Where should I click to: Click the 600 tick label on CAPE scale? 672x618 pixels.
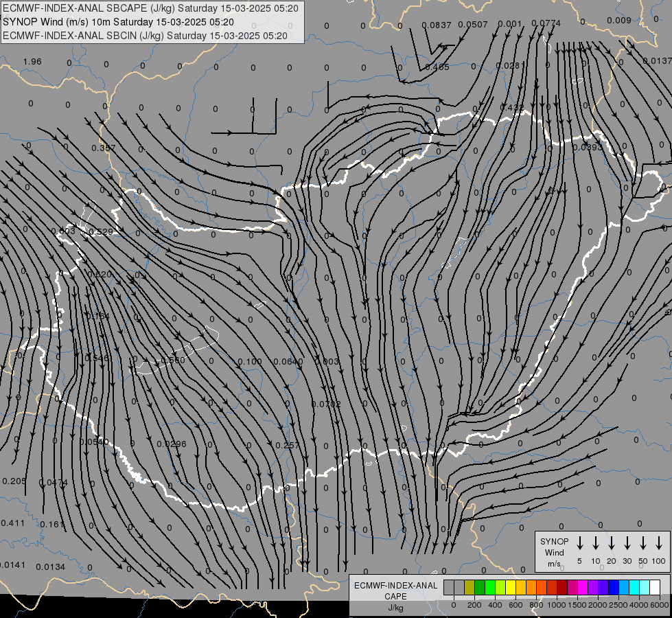(x=515, y=605)
